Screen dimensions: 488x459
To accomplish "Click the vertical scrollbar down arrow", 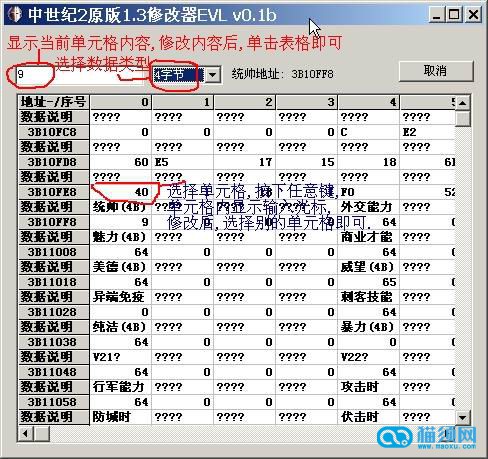I will [x=462, y=417].
